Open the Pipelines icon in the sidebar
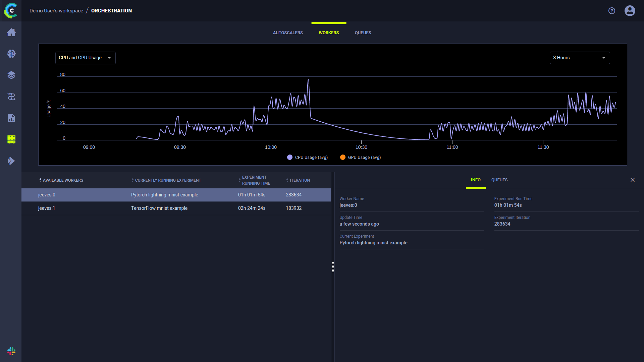 [11, 97]
